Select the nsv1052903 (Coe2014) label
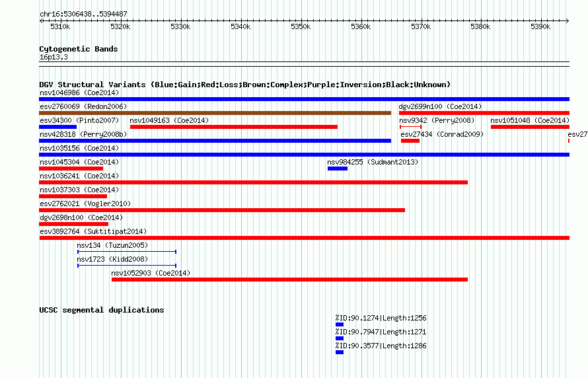The image size is (588, 378). coord(151,273)
